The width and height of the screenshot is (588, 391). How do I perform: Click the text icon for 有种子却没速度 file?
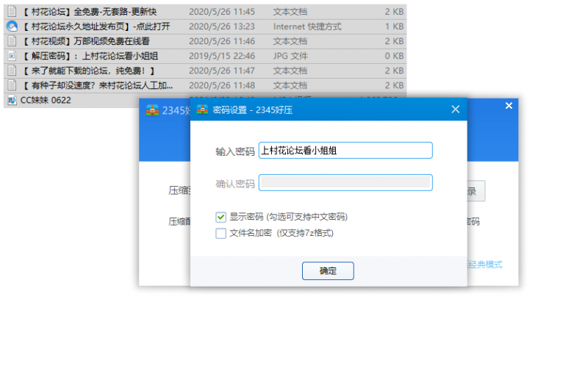[12, 85]
